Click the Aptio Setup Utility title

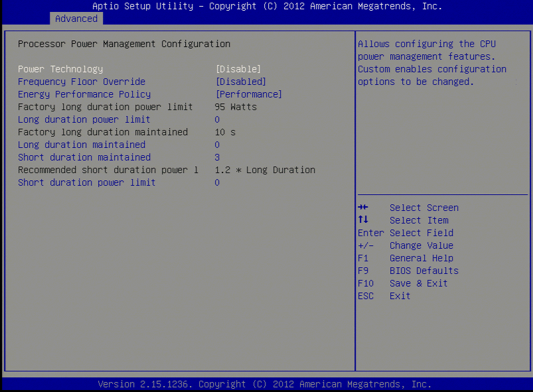click(x=267, y=6)
